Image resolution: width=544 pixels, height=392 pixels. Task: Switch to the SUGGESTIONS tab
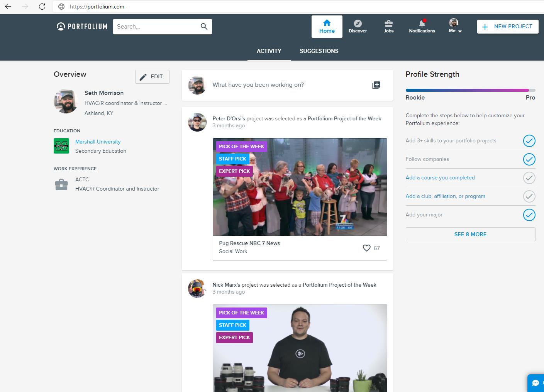click(319, 51)
